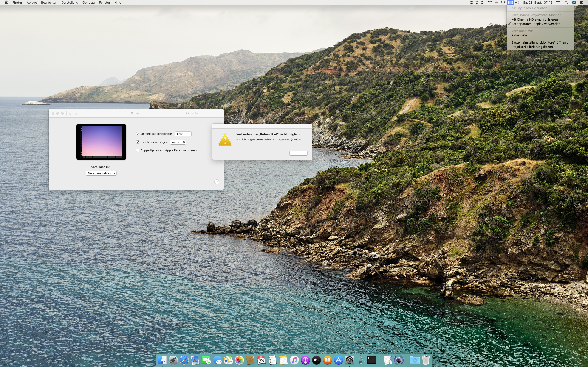Open the sidebar position 'links' dropdown
The height and width of the screenshot is (367, 588).
point(183,134)
